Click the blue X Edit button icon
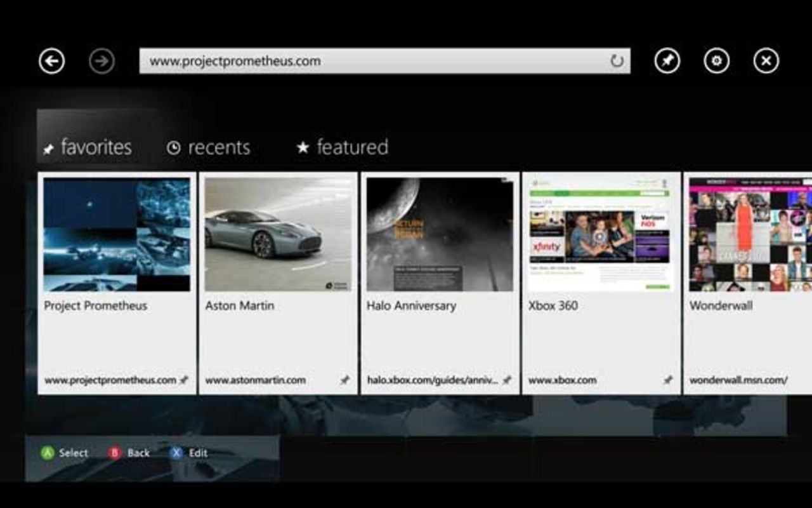812x508 pixels. click(x=176, y=453)
